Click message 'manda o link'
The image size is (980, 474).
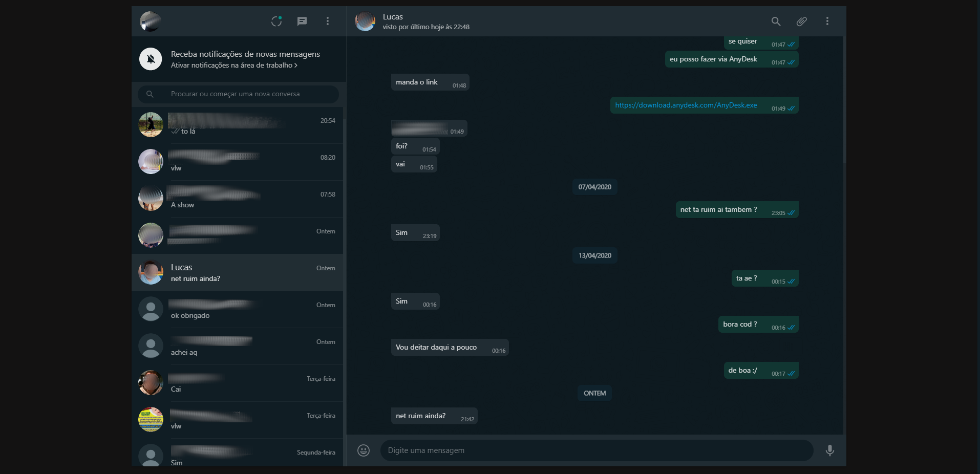coord(430,82)
